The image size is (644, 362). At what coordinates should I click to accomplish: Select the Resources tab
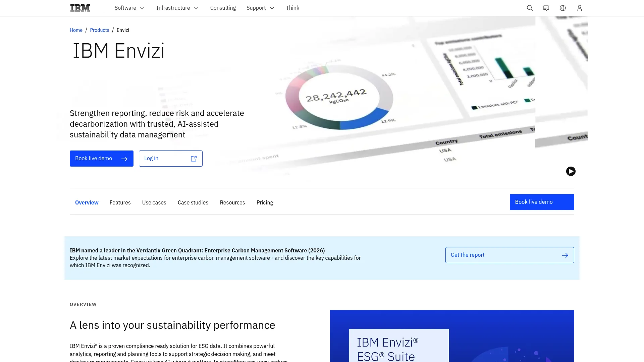click(x=232, y=202)
